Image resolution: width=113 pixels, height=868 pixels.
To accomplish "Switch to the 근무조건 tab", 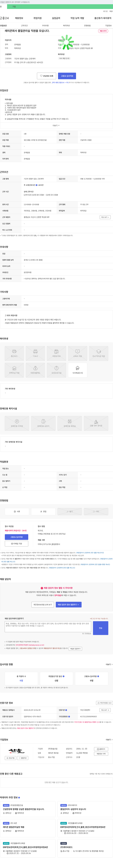I will (24, 26).
